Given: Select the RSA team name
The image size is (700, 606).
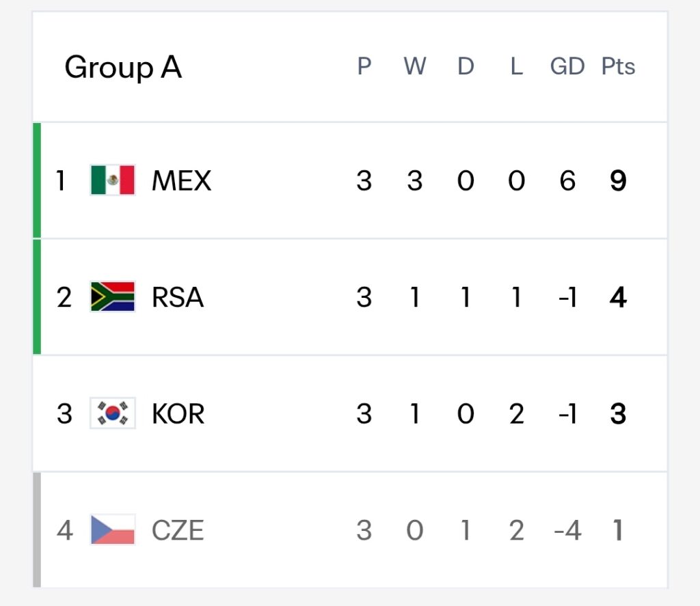Looking at the screenshot, I should (178, 297).
